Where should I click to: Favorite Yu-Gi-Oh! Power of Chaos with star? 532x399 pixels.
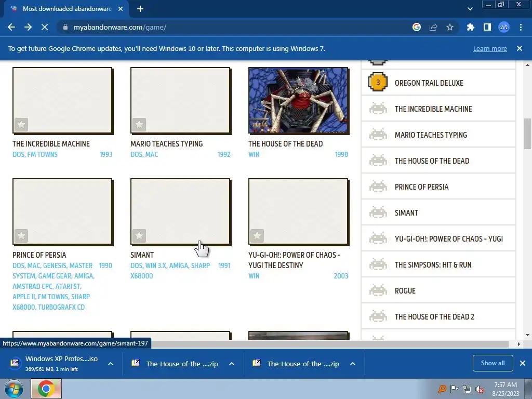[x=257, y=236]
